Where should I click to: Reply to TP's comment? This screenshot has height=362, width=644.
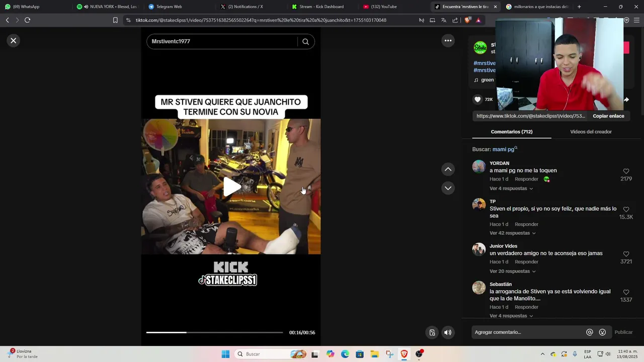[x=526, y=224]
